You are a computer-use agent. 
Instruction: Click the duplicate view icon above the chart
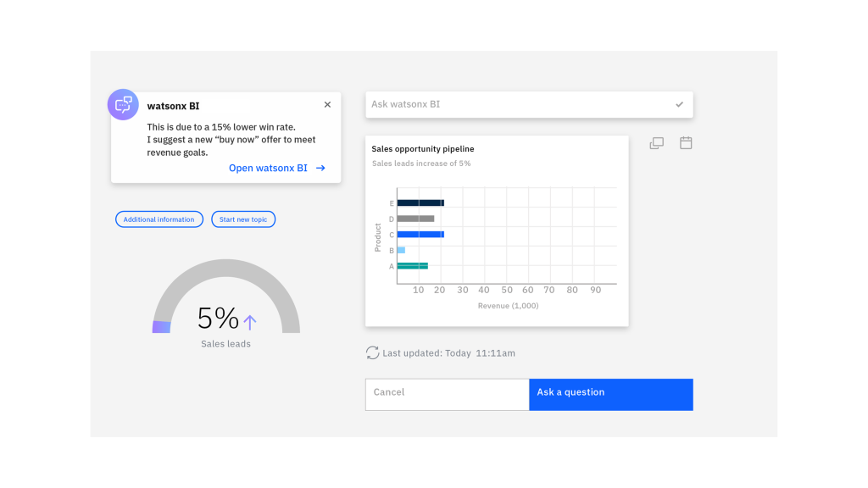(656, 142)
